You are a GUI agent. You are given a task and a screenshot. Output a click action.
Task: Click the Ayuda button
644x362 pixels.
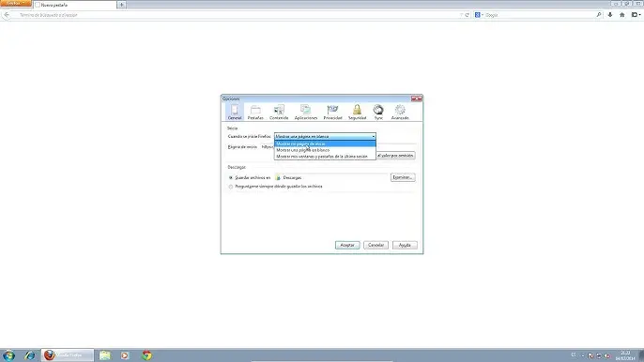[405, 245]
